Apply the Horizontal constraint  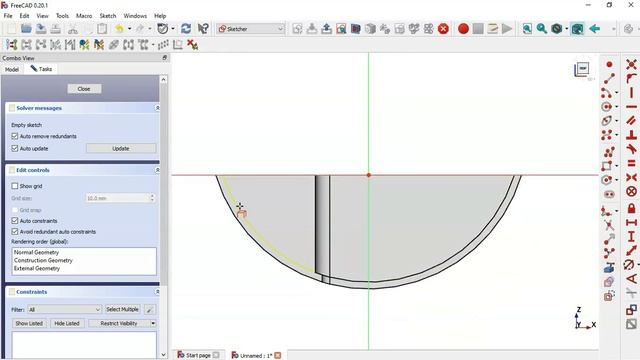[631, 107]
